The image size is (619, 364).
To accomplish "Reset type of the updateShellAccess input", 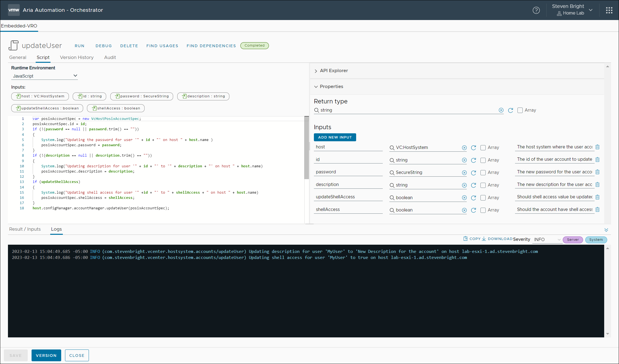I will [x=474, y=198].
